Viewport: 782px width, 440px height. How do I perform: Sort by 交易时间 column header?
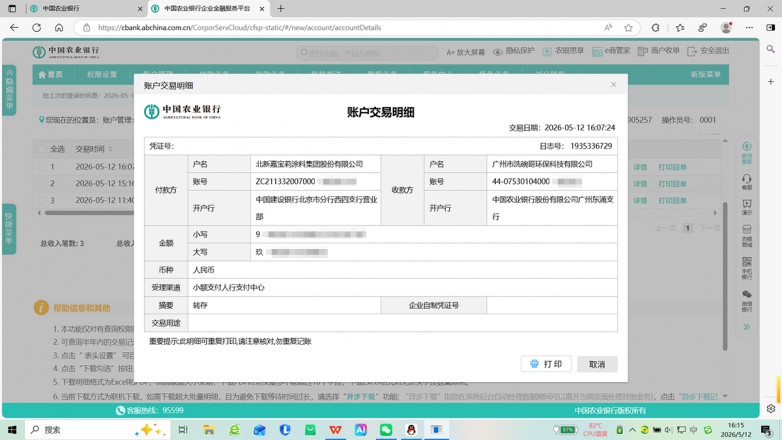94,149
